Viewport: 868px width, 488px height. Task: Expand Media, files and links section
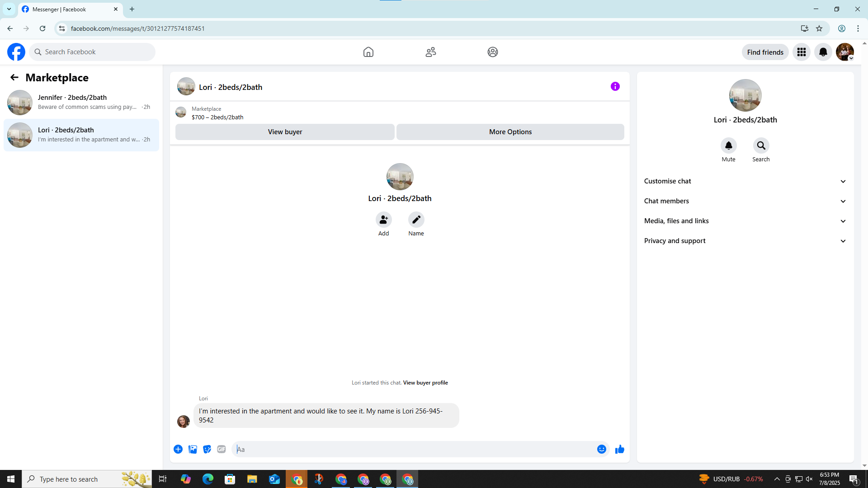[745, 221]
